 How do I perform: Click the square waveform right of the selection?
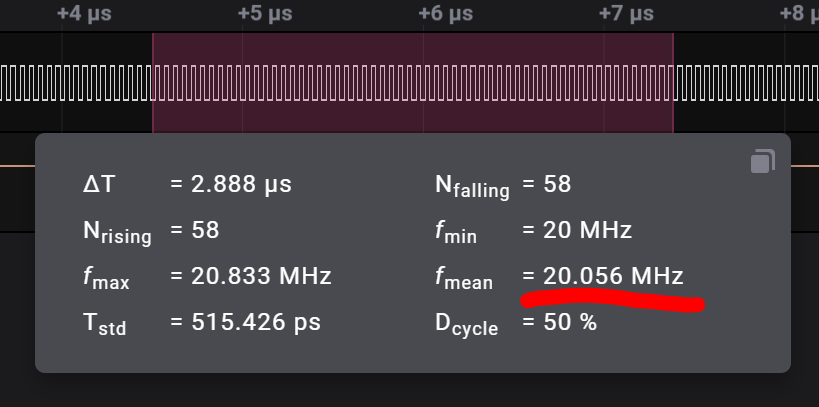tap(746, 83)
